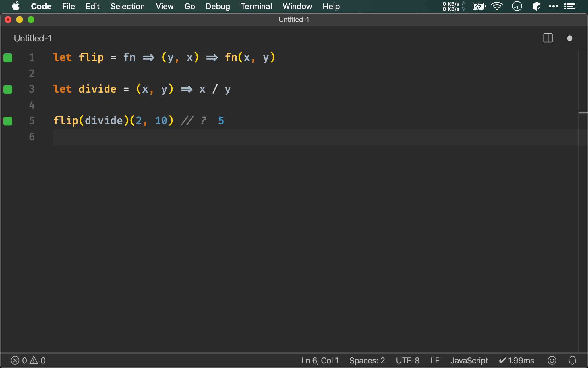The height and width of the screenshot is (368, 588).
Task: Open the Apple menu
Action: pyautogui.click(x=16, y=6)
